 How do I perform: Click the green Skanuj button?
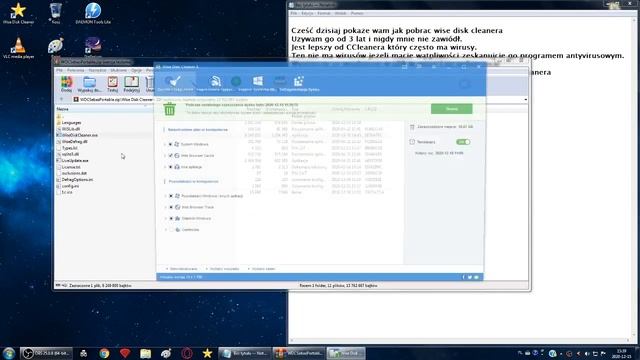(451, 109)
